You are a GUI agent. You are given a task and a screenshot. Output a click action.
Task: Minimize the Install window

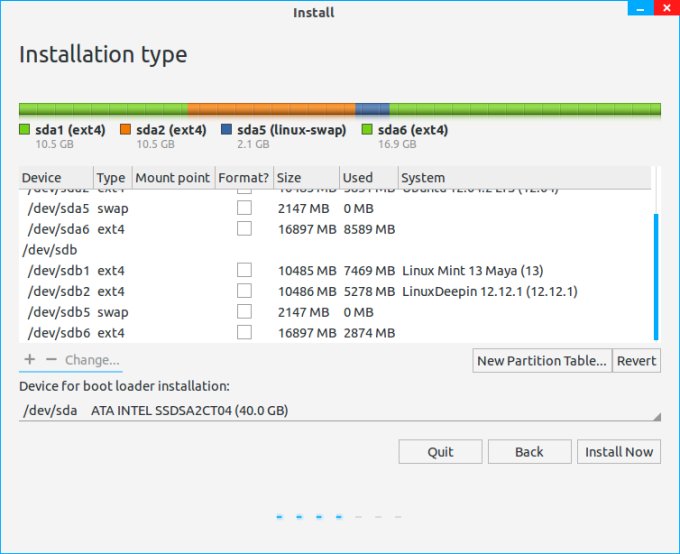point(638,10)
